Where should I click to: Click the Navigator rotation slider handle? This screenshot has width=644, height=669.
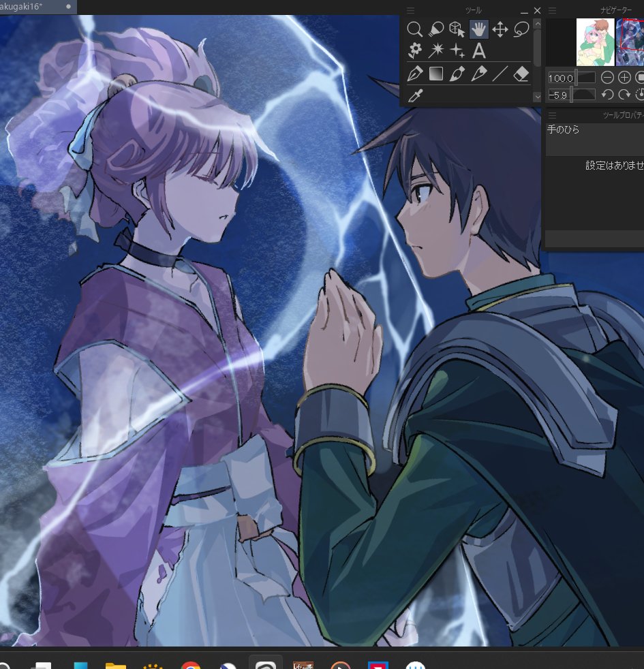click(572, 94)
